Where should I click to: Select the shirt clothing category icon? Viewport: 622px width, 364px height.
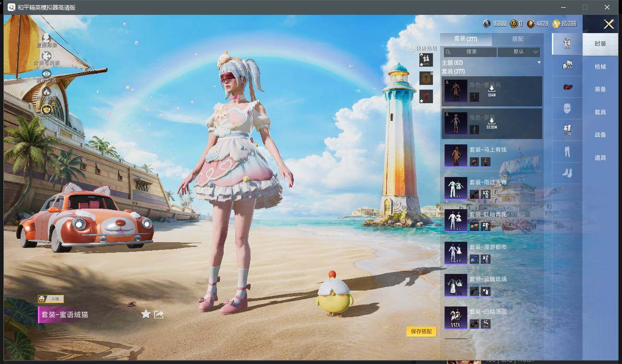coord(567,130)
